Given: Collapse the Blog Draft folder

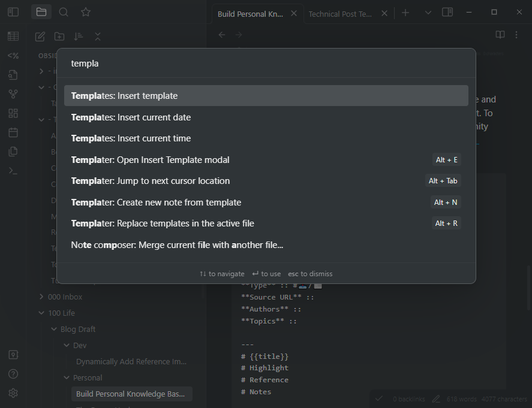Looking at the screenshot, I should click(x=54, y=329).
